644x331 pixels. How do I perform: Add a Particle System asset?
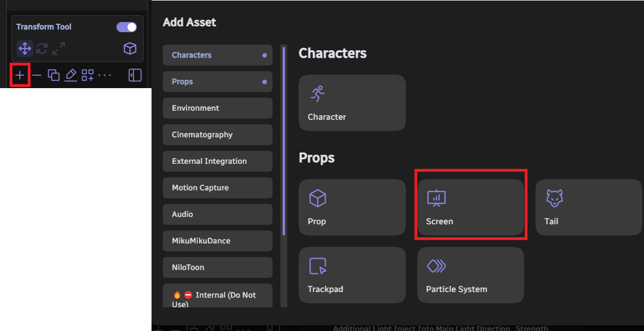point(470,275)
